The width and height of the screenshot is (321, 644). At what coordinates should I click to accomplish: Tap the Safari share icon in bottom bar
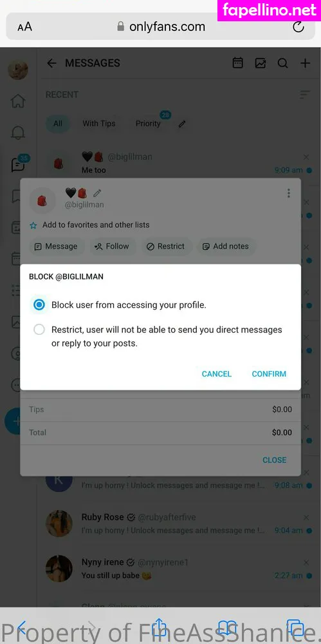click(x=160, y=627)
